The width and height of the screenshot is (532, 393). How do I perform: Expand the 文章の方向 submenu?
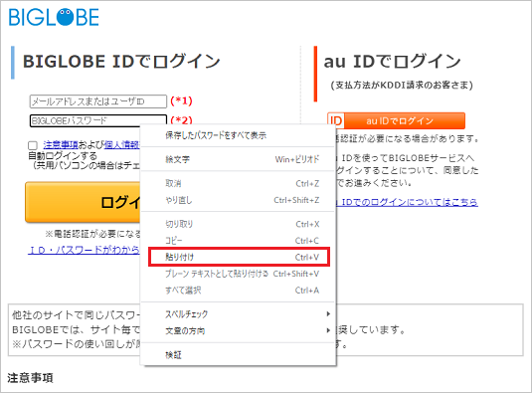(x=238, y=330)
